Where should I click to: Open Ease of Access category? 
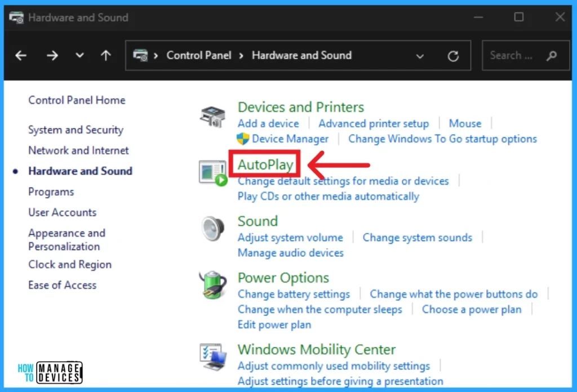(62, 285)
